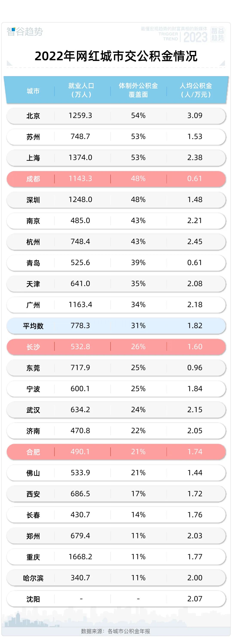The width and height of the screenshot is (232, 644).
Task: Click 重庆 employment value 1668.2
Action: 80,557
